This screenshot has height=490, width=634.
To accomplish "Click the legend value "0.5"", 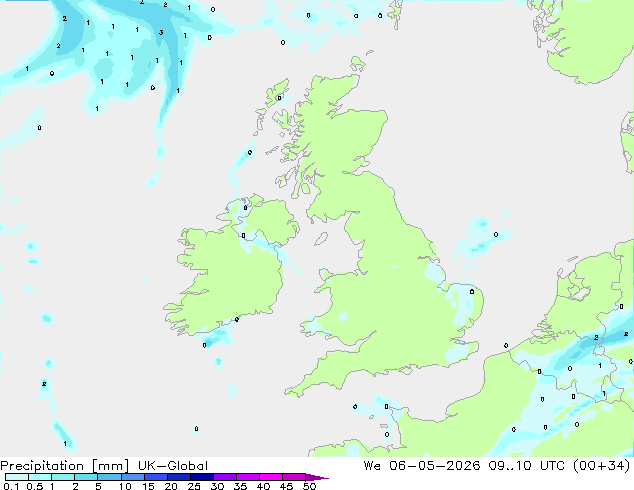I will pyautogui.click(x=35, y=486).
